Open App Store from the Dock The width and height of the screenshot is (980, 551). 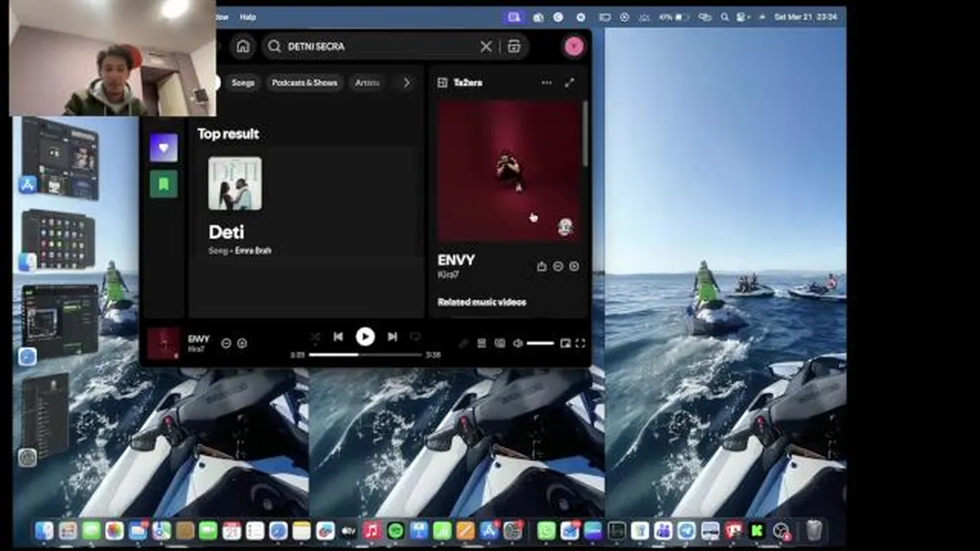(x=489, y=530)
